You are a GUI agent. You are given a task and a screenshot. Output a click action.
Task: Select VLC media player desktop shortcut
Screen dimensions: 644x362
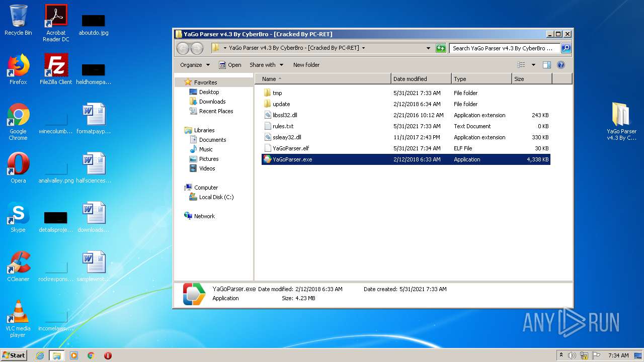click(x=18, y=319)
